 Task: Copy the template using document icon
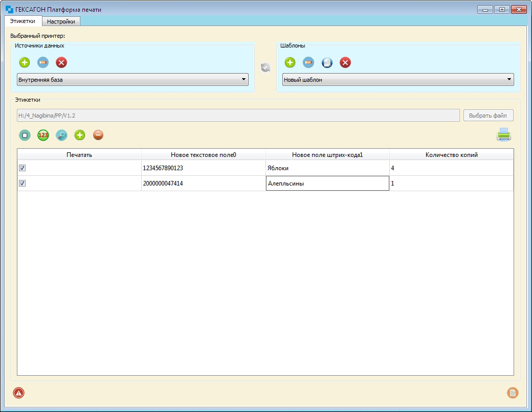327,63
